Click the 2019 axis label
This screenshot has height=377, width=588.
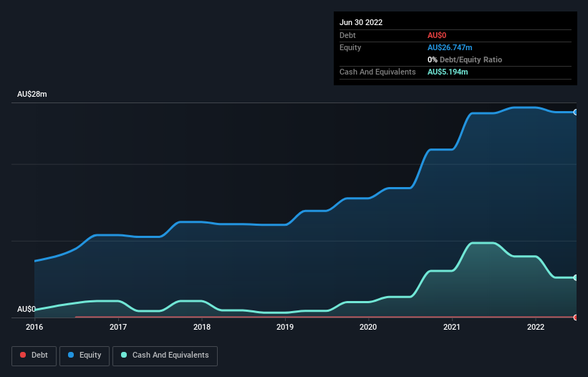tap(285, 327)
